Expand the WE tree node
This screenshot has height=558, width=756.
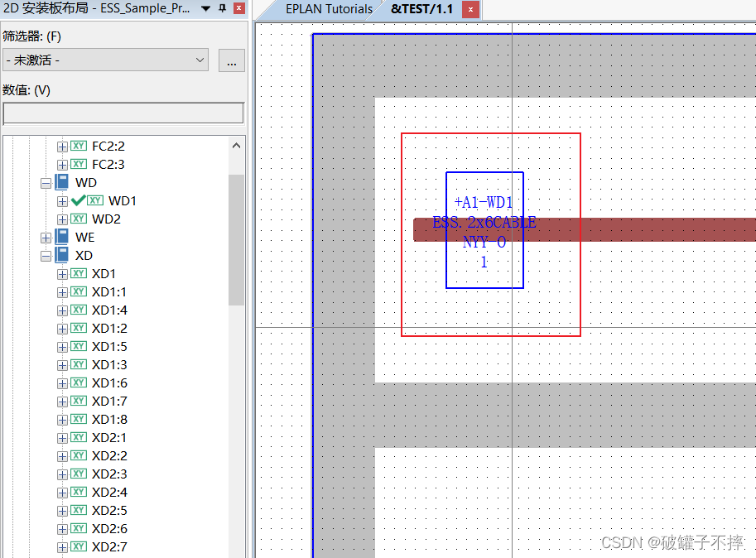pyautogui.click(x=46, y=237)
